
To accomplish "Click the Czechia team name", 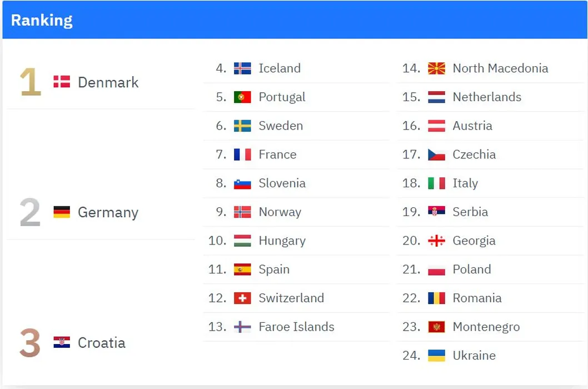I will click(474, 154).
